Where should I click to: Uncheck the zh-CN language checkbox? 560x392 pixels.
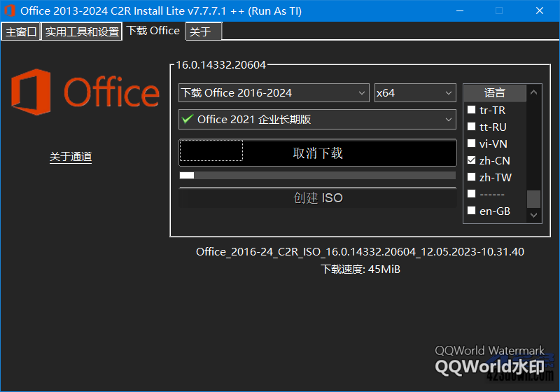click(471, 160)
